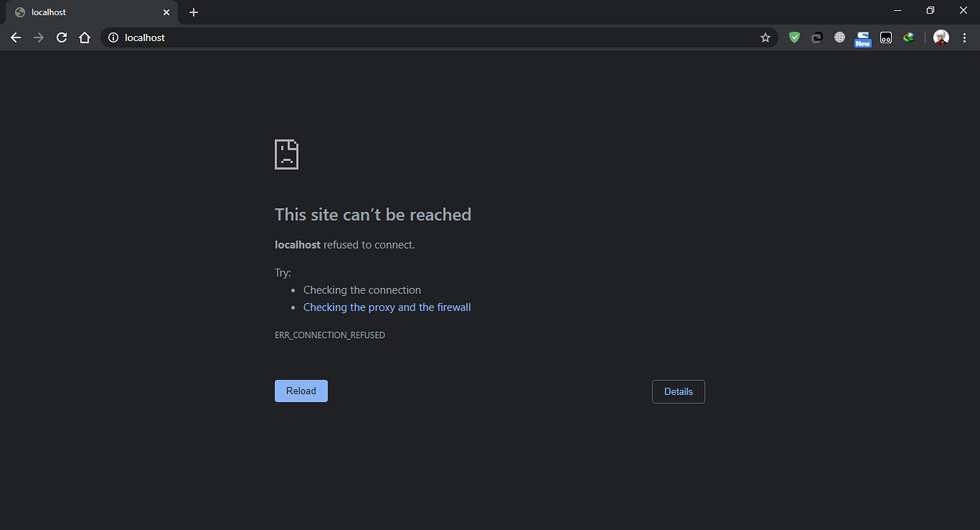Open the AdGuard extension shield icon
Screen dimensions: 980x530
[x=794, y=37]
